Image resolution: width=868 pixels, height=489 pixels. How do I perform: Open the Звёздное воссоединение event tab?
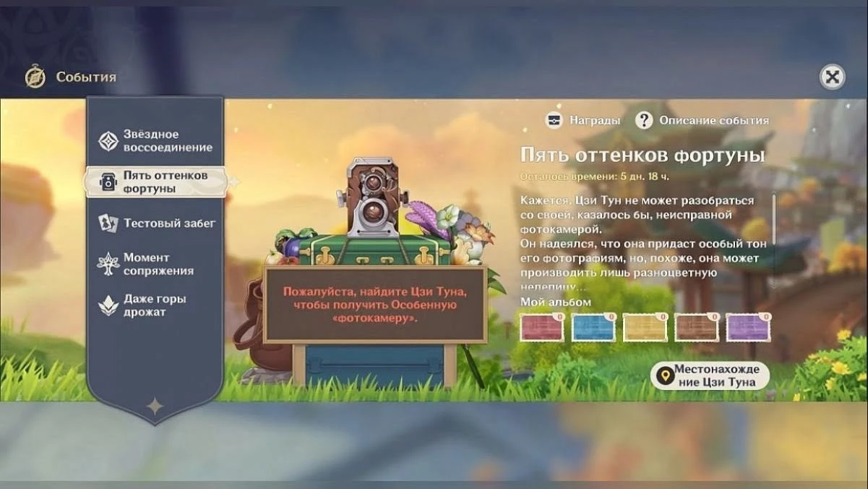167,141
